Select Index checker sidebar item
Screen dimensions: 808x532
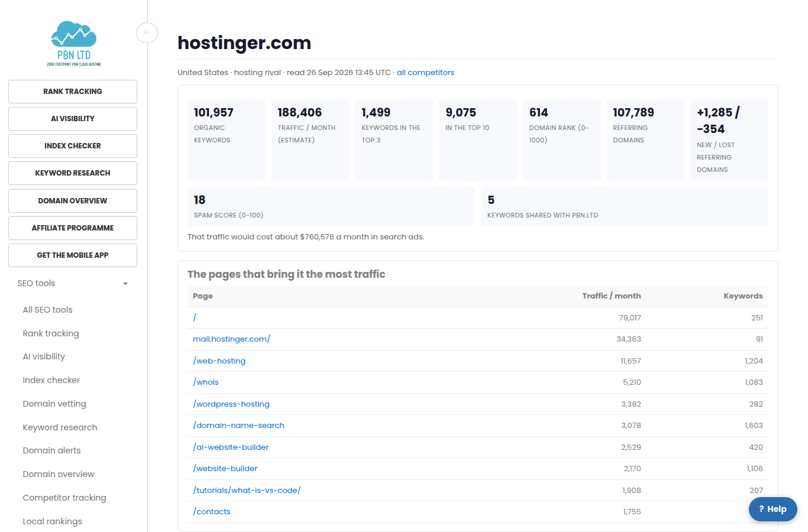pyautogui.click(x=51, y=380)
